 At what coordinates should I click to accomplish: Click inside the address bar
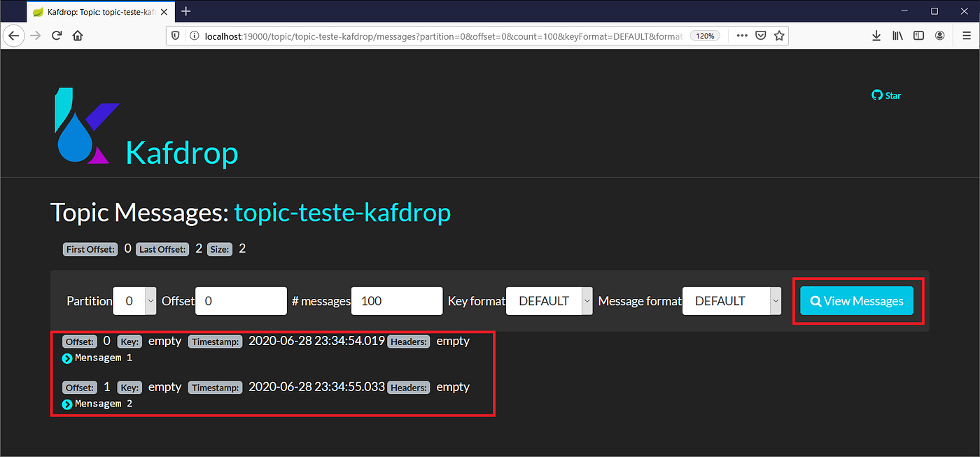tap(420, 35)
